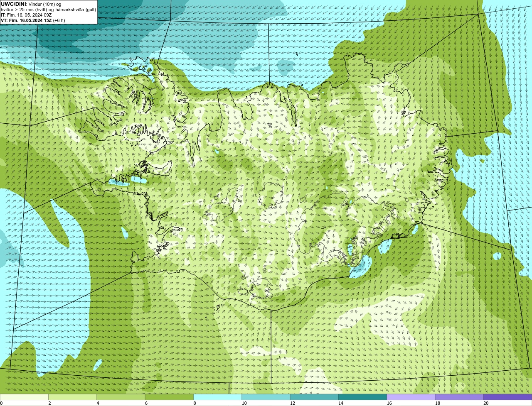Click the title line 'UWC/DINI: Vindur (10m) og'
The image size is (532, 406).
(31, 4)
